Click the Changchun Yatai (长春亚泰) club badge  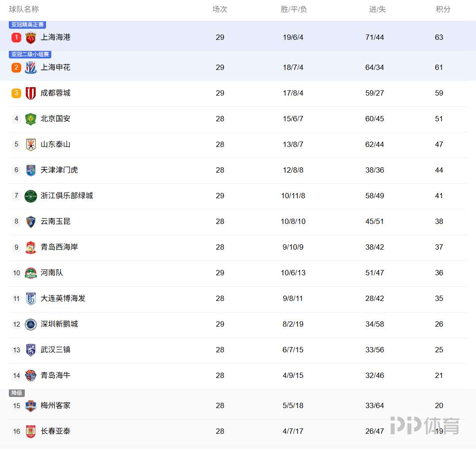31,432
